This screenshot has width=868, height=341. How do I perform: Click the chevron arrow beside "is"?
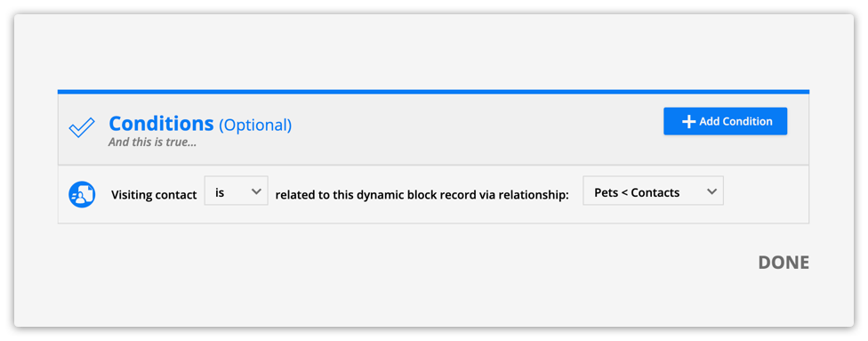[x=256, y=191]
